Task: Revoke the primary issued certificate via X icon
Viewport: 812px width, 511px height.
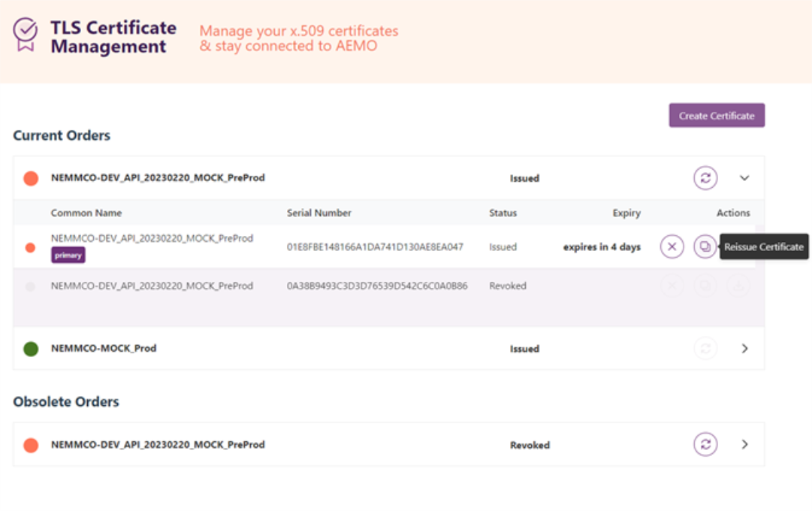Action: tap(672, 246)
